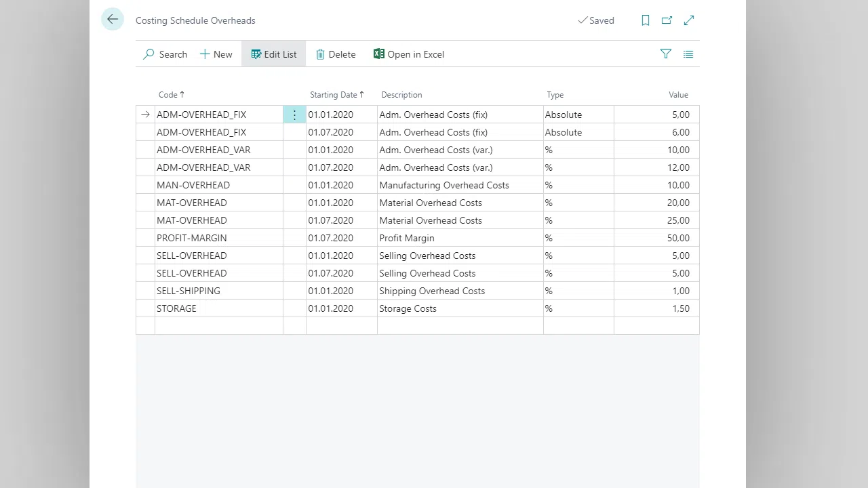Viewport: 868px width, 488px height.
Task: Delete the selected row
Action: point(336,54)
